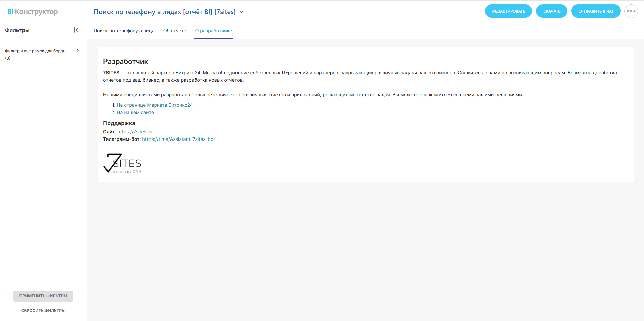Click the Поддержка heading
The height and width of the screenshot is (321, 644).
click(119, 123)
